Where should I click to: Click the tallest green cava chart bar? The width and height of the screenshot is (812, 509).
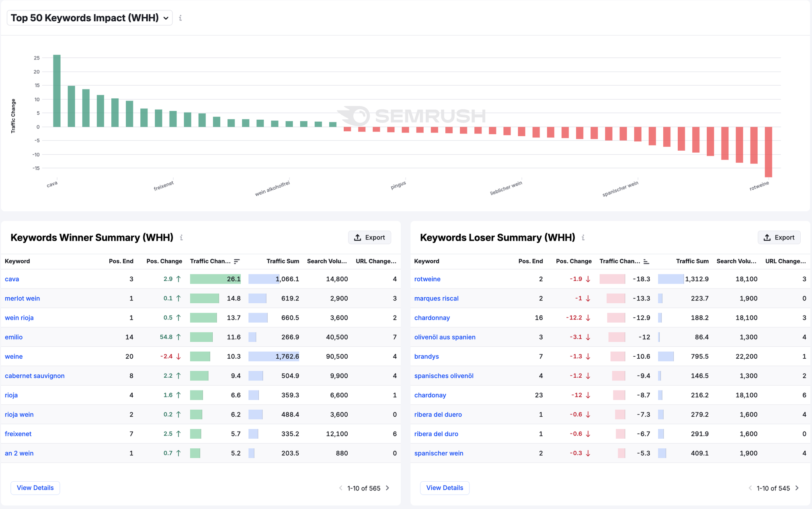tap(57, 91)
